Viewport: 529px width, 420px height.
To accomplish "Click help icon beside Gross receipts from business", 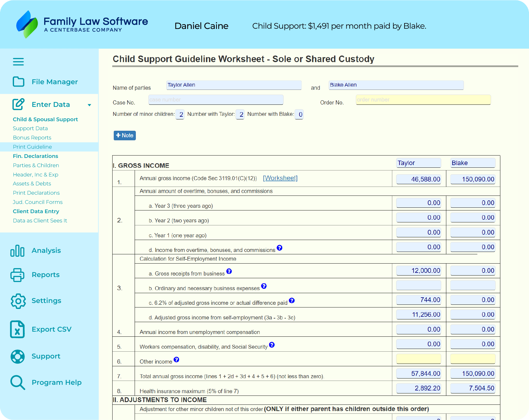I will (229, 271).
